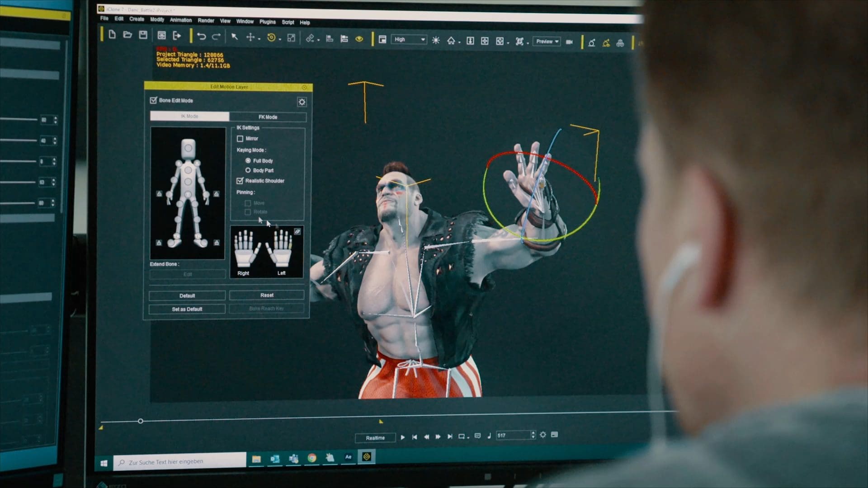Screen dimensions: 868x488
Task: Click the Windows taskbar search box
Action: (x=180, y=462)
